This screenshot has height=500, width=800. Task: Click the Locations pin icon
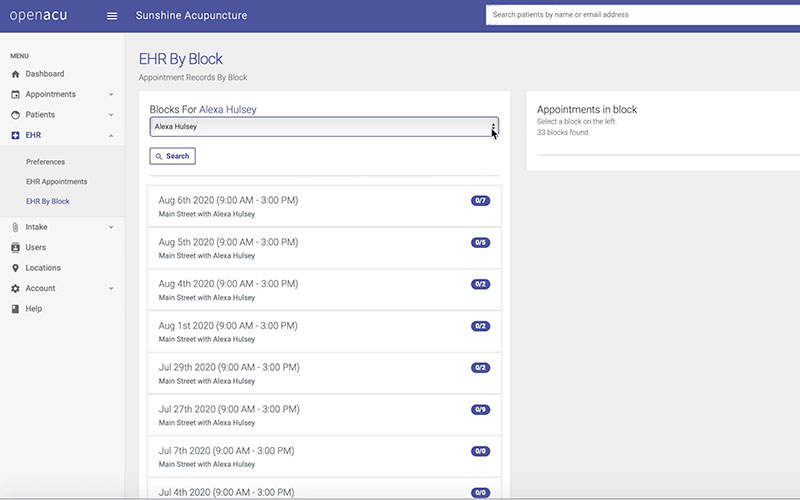pos(15,268)
